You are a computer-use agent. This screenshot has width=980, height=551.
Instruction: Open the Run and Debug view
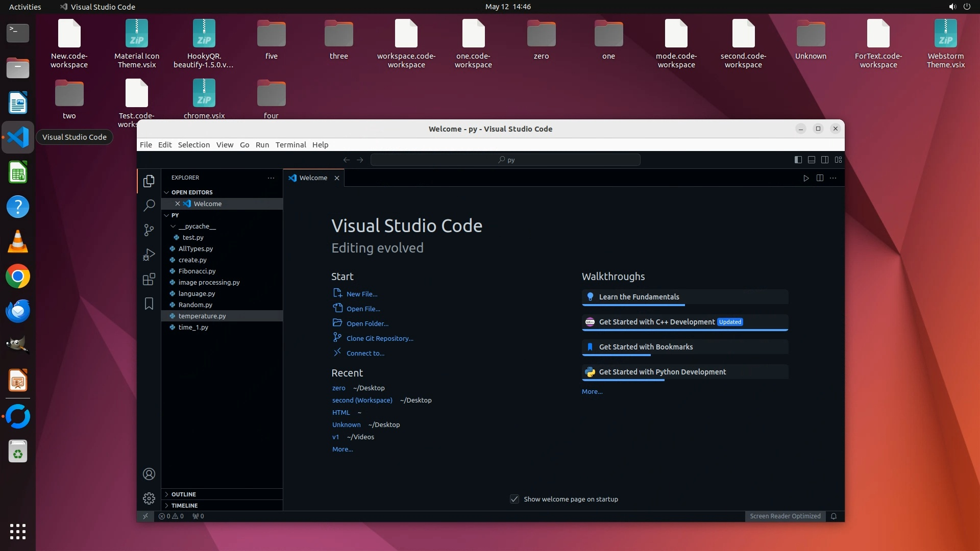[x=149, y=255]
